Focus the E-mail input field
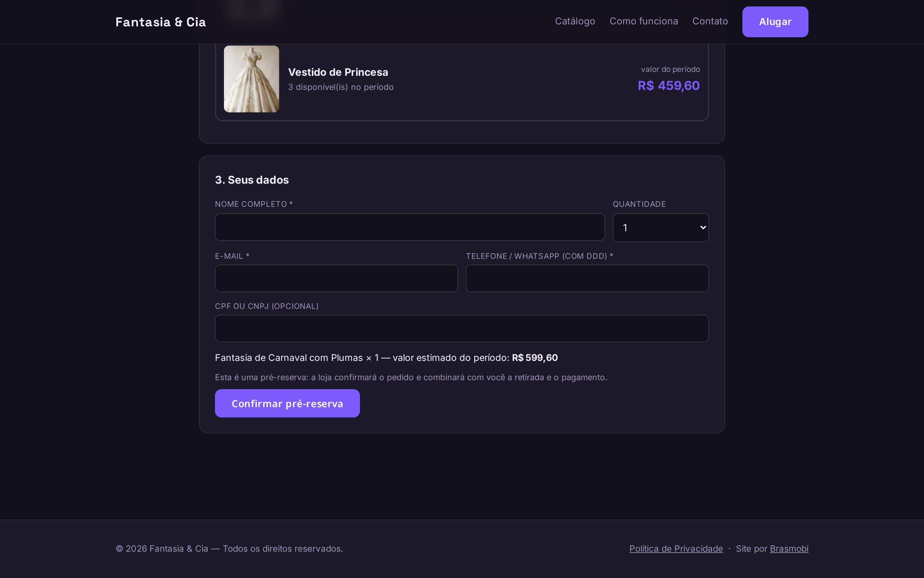 pos(336,278)
